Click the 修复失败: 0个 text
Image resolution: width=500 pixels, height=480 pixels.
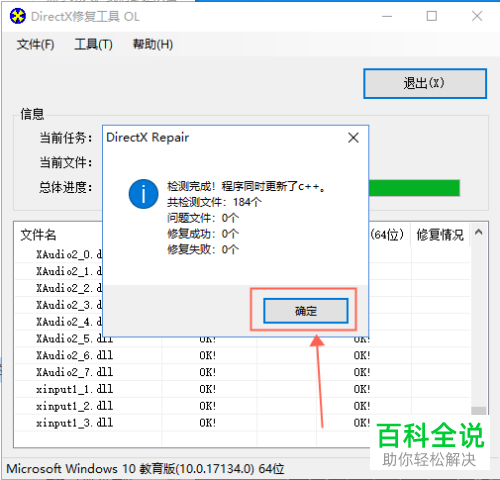[x=203, y=249]
